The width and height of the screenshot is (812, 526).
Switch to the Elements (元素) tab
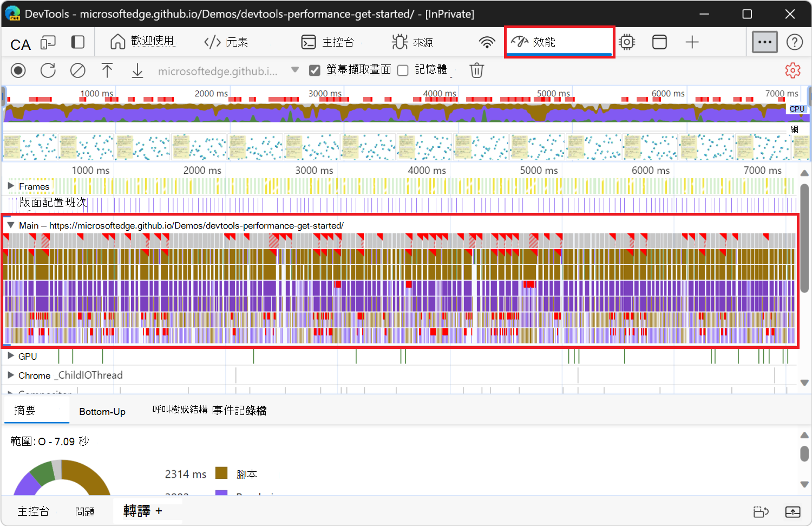(x=226, y=42)
